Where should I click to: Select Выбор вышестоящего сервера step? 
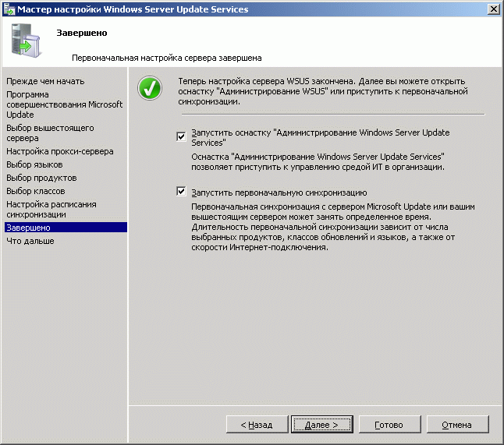(50, 133)
